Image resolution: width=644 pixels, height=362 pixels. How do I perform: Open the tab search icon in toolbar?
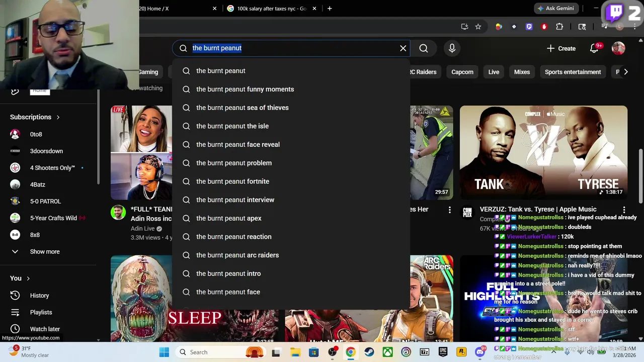[582, 27]
